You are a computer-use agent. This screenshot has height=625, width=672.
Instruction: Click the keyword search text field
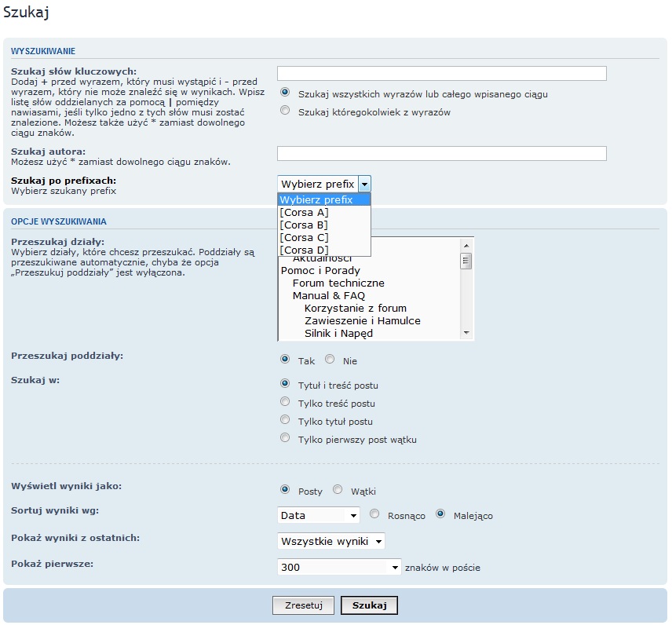click(x=441, y=74)
